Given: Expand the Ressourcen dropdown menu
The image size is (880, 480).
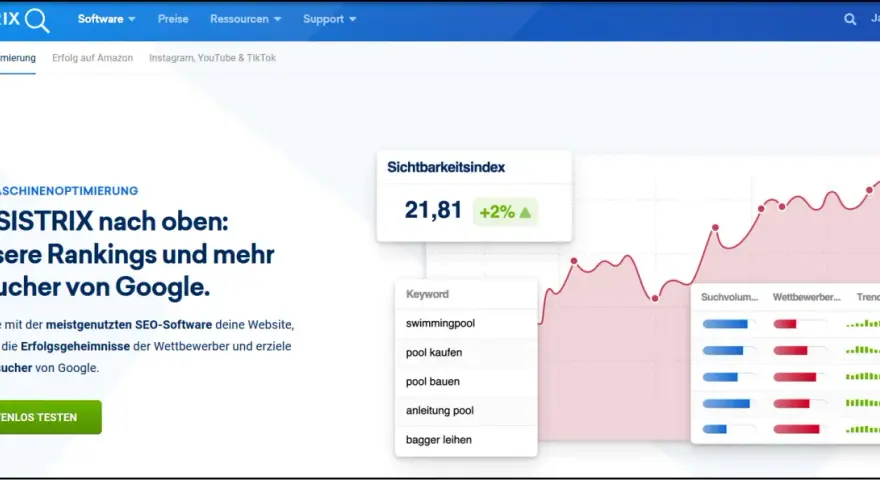Looking at the screenshot, I should click(x=245, y=19).
